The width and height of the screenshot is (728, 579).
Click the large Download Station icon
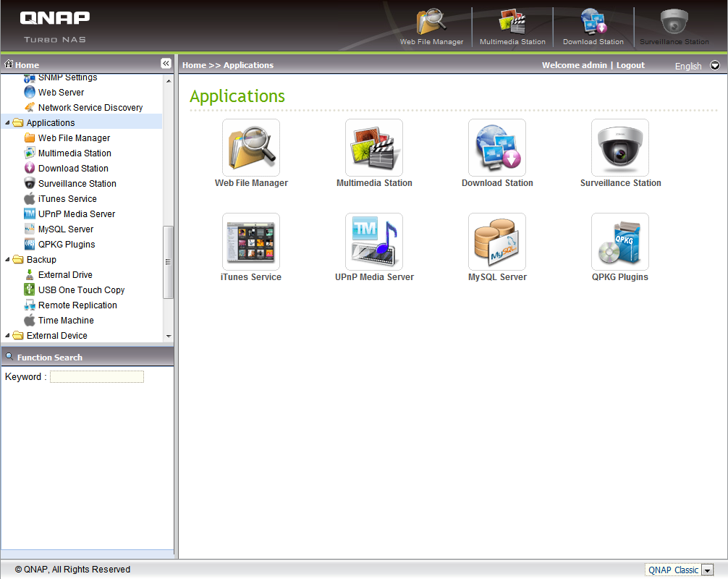(496, 148)
